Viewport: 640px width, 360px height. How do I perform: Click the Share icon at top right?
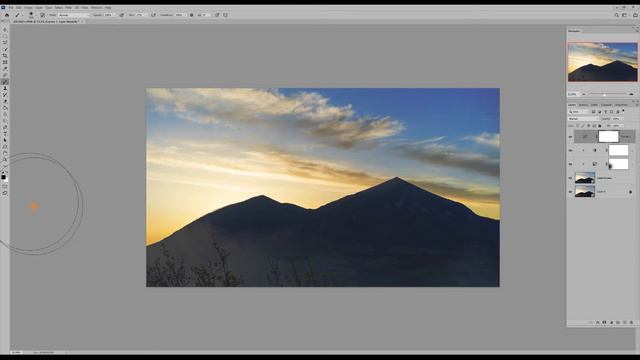[x=635, y=15]
